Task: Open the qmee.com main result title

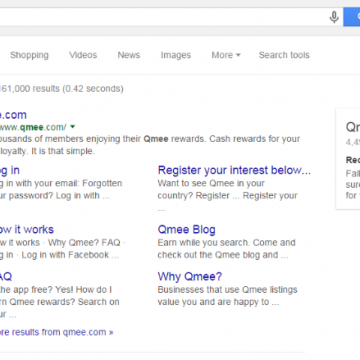Action: click(x=13, y=115)
